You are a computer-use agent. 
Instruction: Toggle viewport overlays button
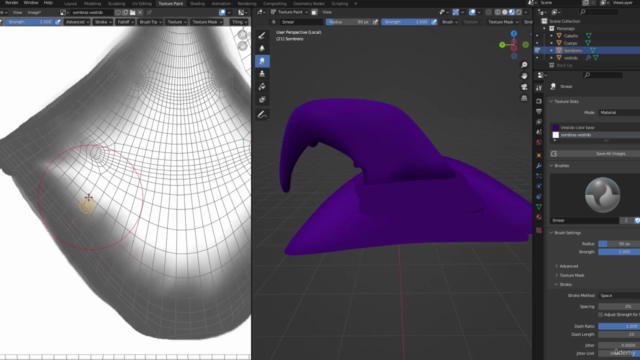click(472, 12)
